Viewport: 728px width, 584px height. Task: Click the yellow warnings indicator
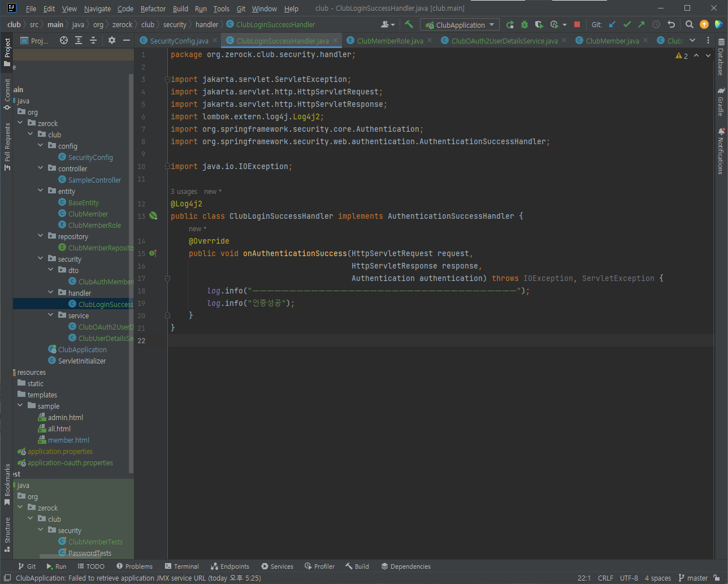(x=682, y=55)
